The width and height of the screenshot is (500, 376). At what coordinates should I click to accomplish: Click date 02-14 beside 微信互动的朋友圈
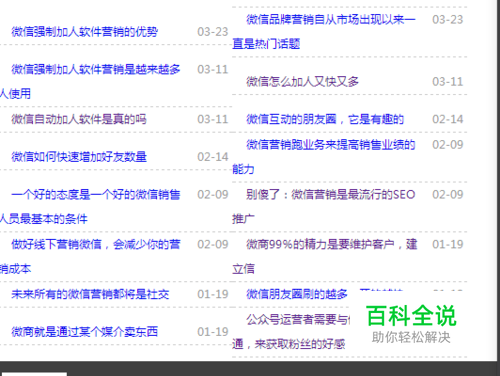[x=448, y=119]
